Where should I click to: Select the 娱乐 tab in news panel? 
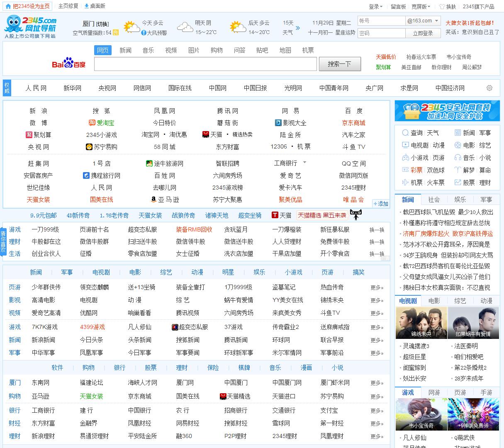(460, 200)
